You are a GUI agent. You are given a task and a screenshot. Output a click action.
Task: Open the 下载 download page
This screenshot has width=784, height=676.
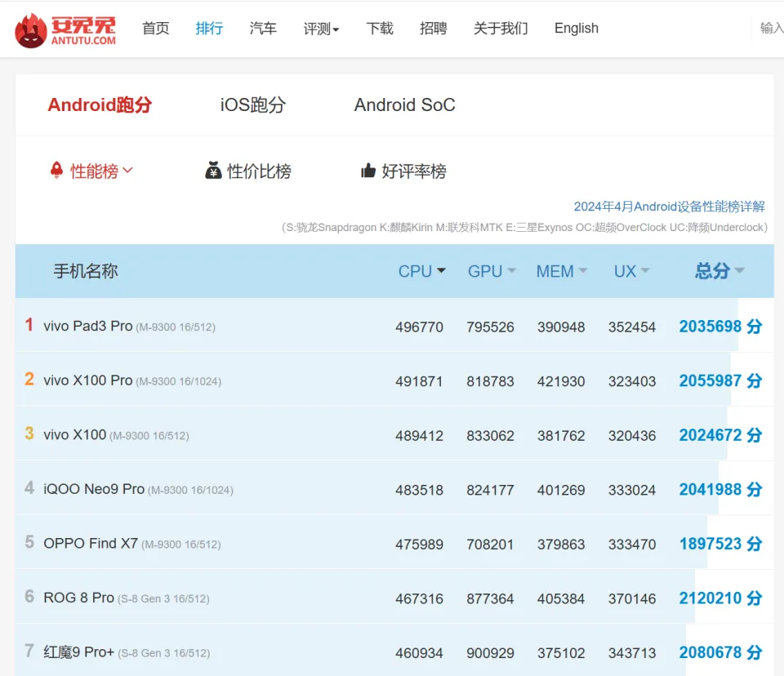(x=380, y=29)
